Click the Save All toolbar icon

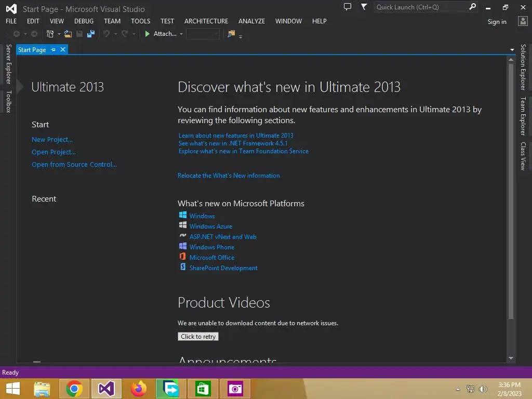[x=91, y=34]
